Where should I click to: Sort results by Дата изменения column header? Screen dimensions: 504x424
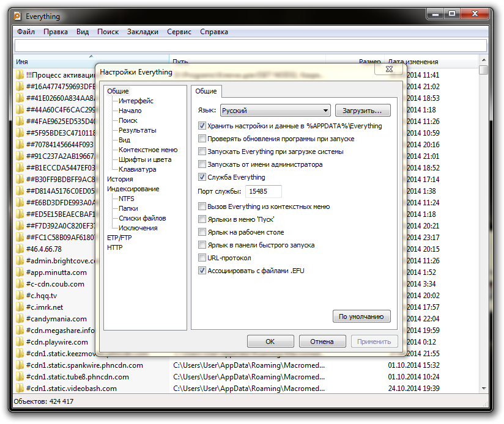[x=431, y=61]
